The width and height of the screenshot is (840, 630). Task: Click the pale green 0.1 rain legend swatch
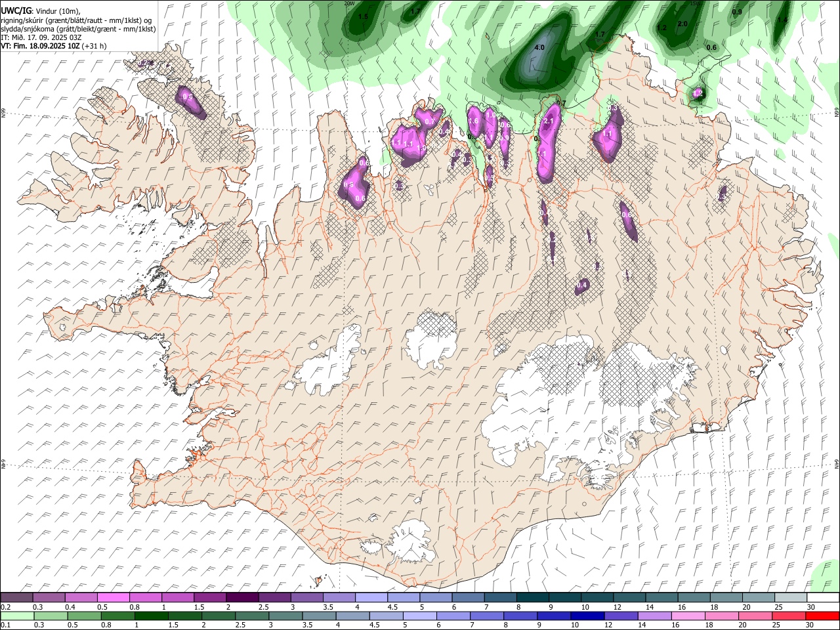pyautogui.click(x=18, y=616)
